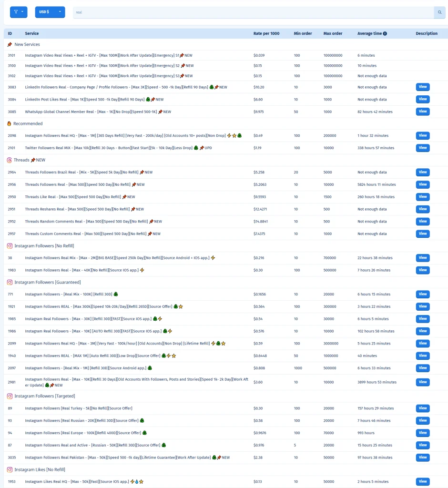This screenshot has width=448, height=488.
Task: Click the search text field
Action: tap(254, 12)
